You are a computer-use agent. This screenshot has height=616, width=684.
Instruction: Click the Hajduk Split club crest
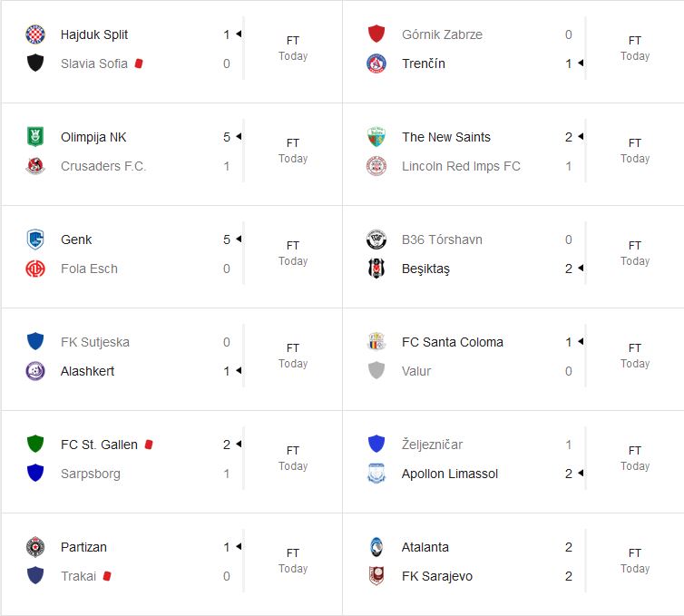click(x=35, y=34)
